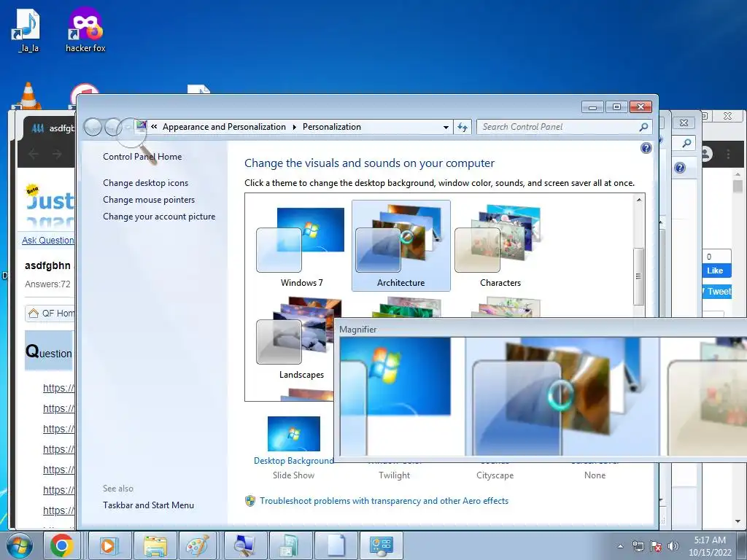Image resolution: width=747 pixels, height=560 pixels.
Task: Select the Windows 7 theme
Action: coord(301,246)
